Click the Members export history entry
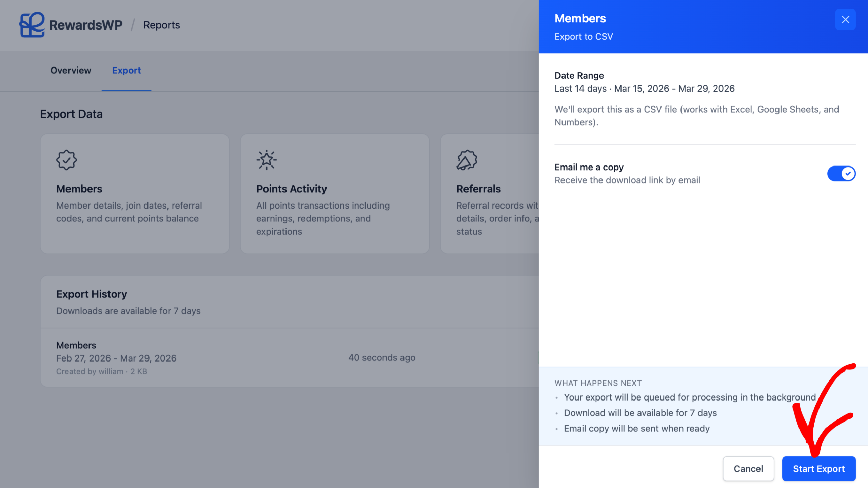 click(x=76, y=345)
